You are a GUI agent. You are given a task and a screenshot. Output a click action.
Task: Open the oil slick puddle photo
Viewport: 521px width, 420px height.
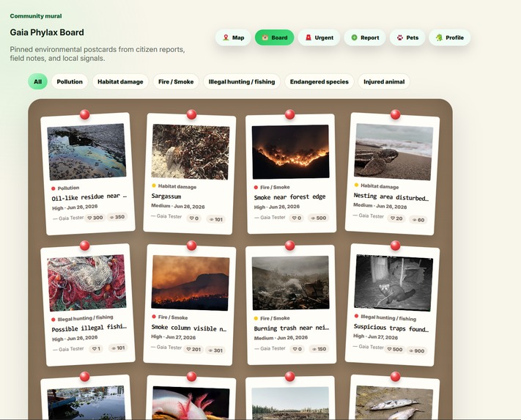tap(86, 152)
